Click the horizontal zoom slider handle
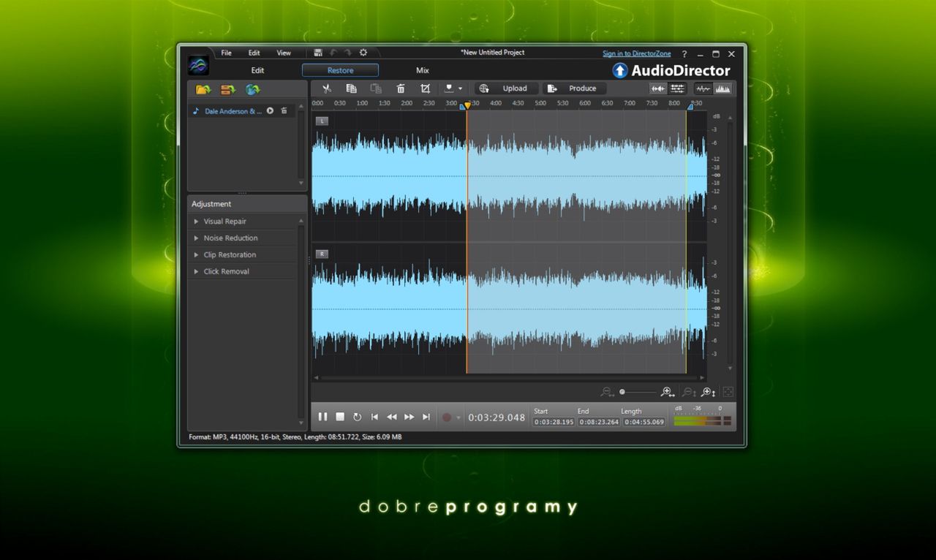 click(x=622, y=393)
